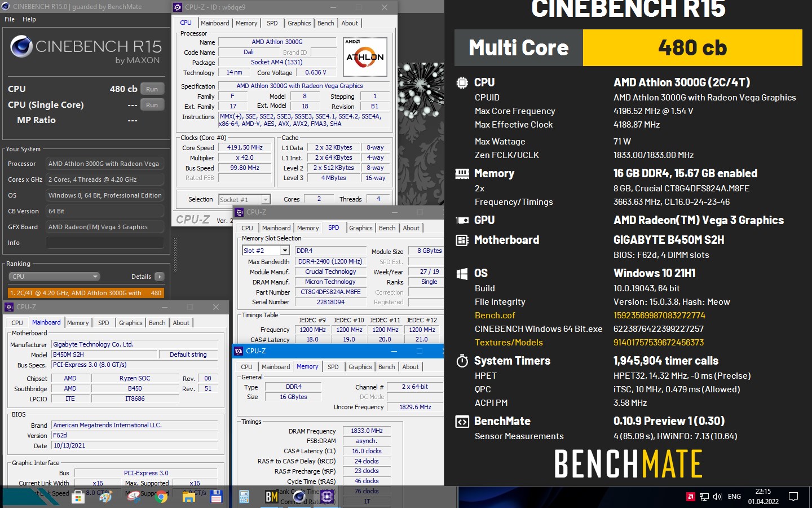
Task: Select Memory tab in top CPU-Z window
Action: click(x=246, y=23)
